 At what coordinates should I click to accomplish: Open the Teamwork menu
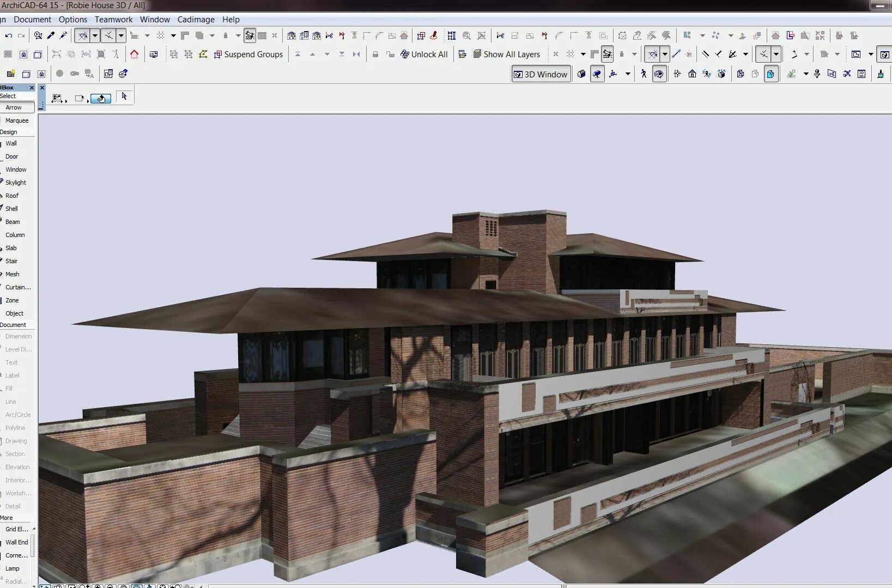click(x=113, y=19)
